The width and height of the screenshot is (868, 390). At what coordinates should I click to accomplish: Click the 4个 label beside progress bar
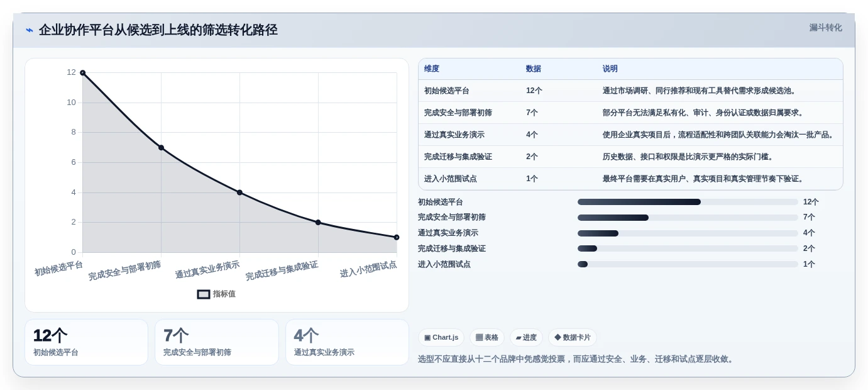click(810, 233)
